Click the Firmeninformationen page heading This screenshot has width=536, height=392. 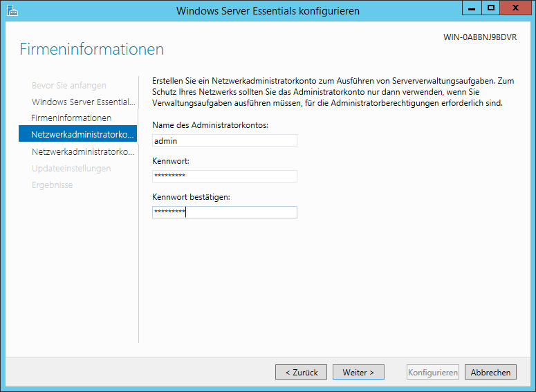pos(91,49)
